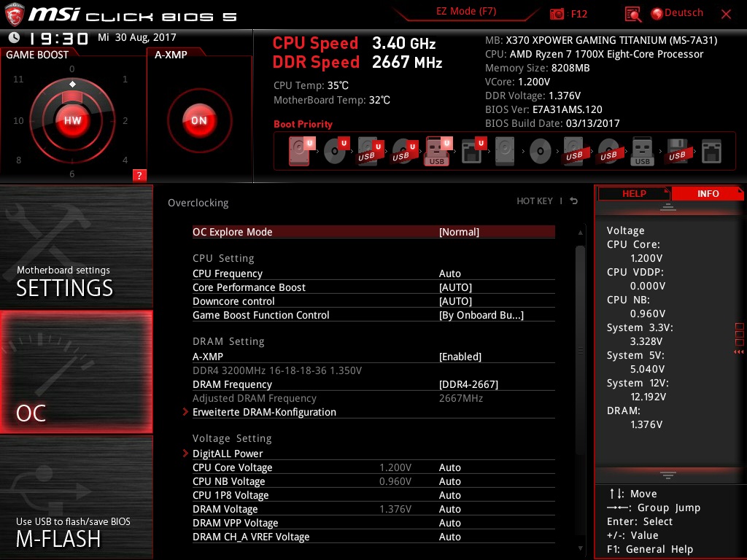
Task: Open Core Performance Boost [AUTO] option
Action: 373,287
